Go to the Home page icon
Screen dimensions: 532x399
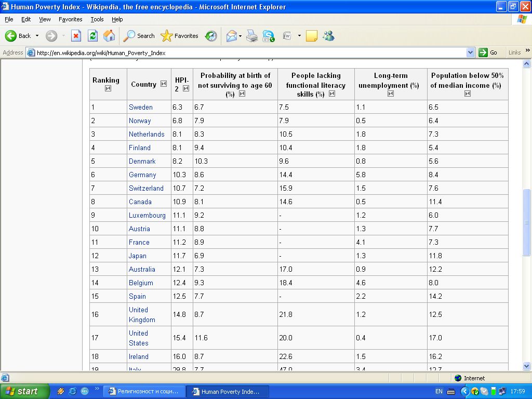109,36
